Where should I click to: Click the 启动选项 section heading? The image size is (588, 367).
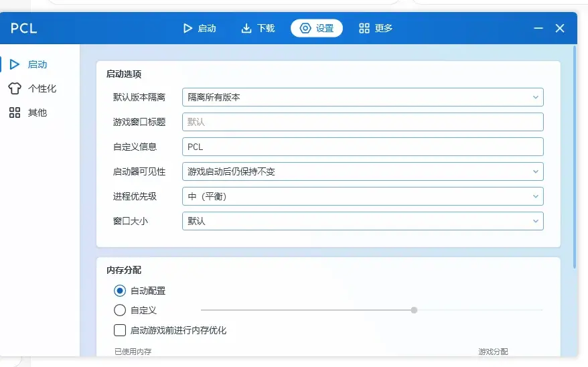click(124, 74)
